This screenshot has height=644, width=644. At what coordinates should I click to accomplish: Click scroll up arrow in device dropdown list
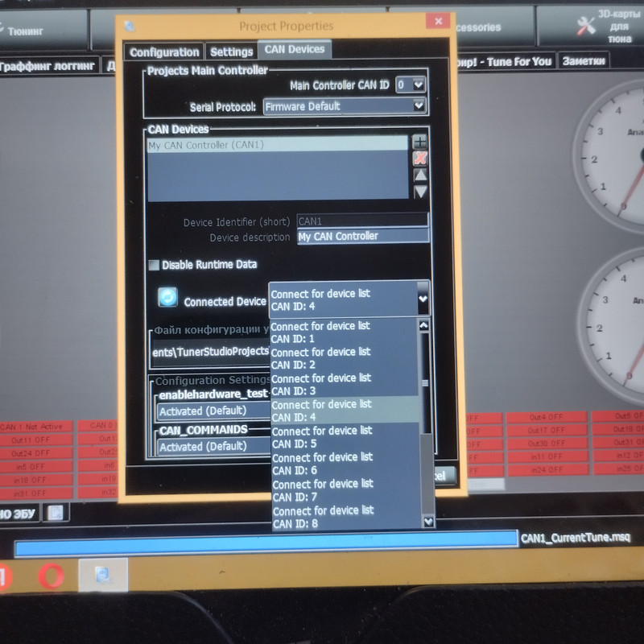424,325
